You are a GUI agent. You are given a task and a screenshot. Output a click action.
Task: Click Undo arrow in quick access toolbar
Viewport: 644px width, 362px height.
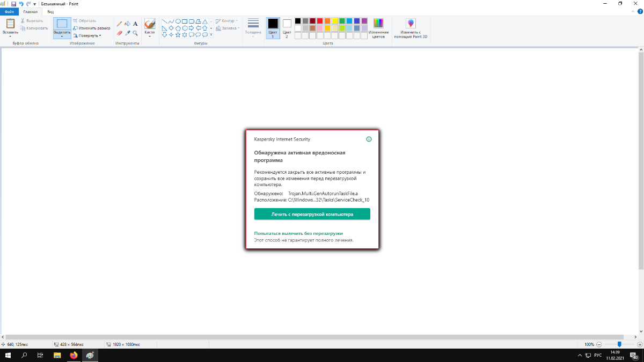(x=21, y=3)
